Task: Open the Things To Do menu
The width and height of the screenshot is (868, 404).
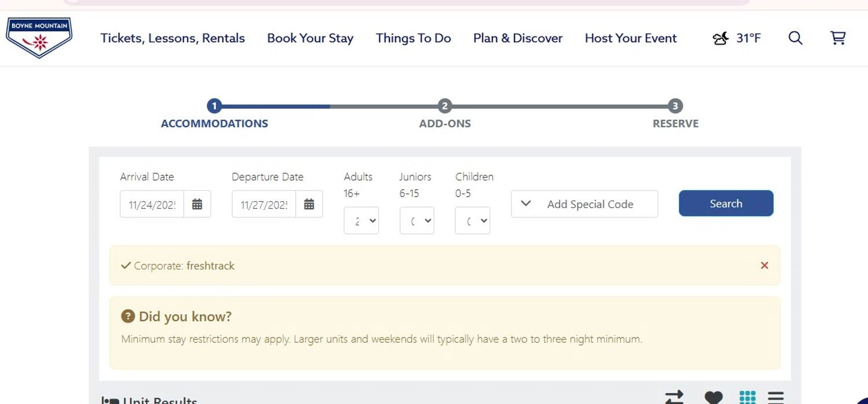Action: pos(413,38)
